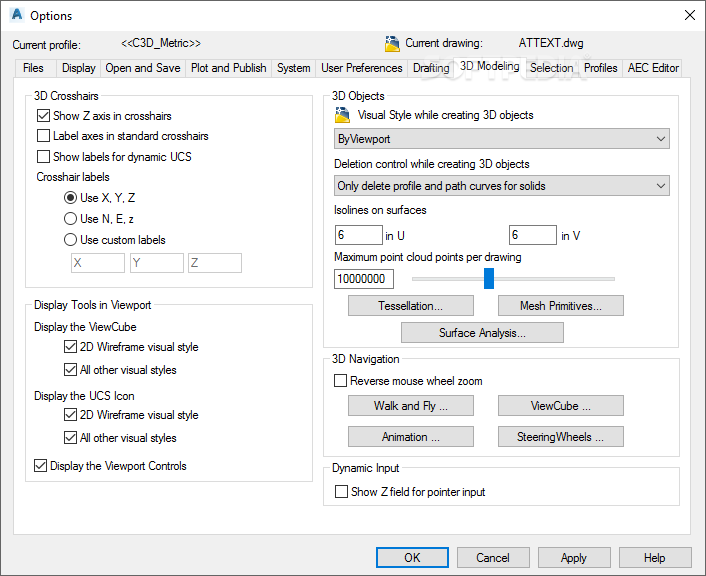Image resolution: width=706 pixels, height=576 pixels.
Task: Click the custom label X field
Action: click(x=98, y=263)
